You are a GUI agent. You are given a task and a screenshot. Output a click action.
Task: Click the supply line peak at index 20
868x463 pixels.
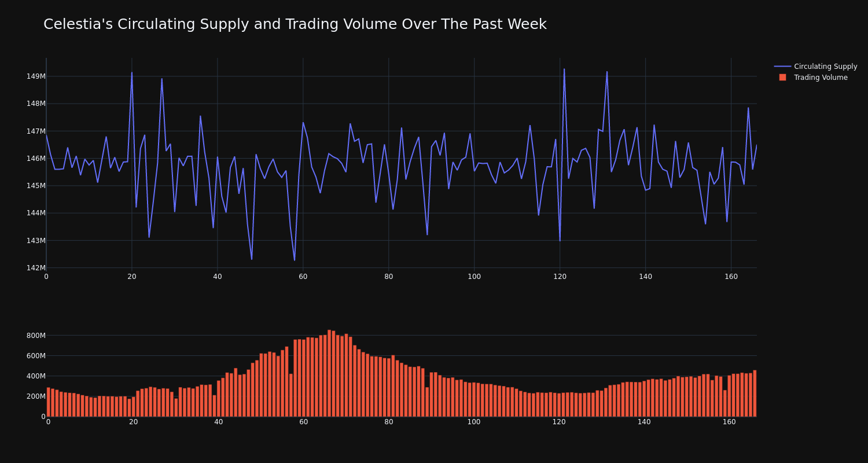pyautogui.click(x=132, y=72)
